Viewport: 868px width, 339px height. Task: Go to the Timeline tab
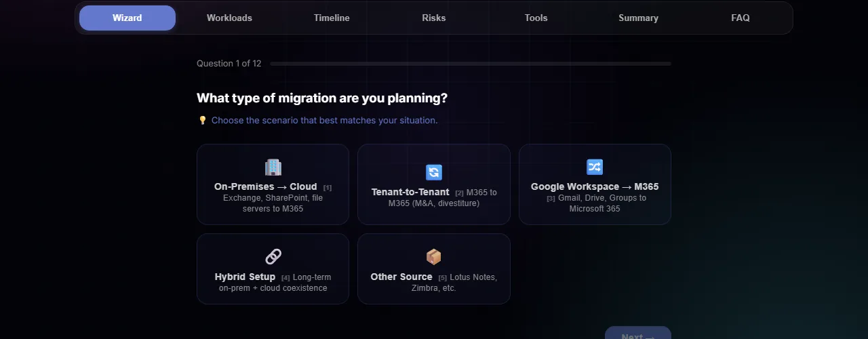click(x=332, y=18)
